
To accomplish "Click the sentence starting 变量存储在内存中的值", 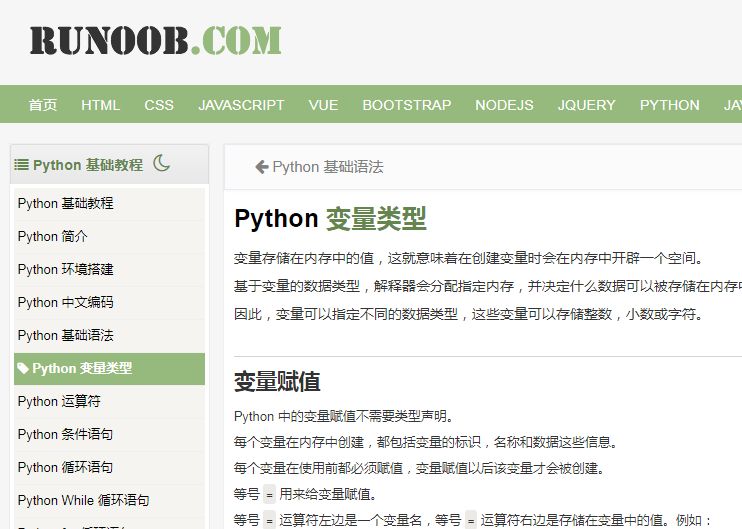I will click(x=469, y=258).
